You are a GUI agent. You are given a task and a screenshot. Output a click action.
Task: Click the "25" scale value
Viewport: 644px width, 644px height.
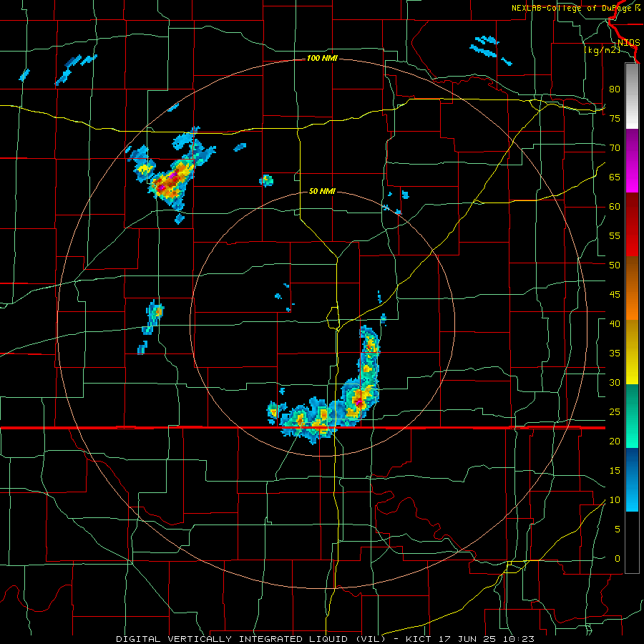pyautogui.click(x=615, y=412)
